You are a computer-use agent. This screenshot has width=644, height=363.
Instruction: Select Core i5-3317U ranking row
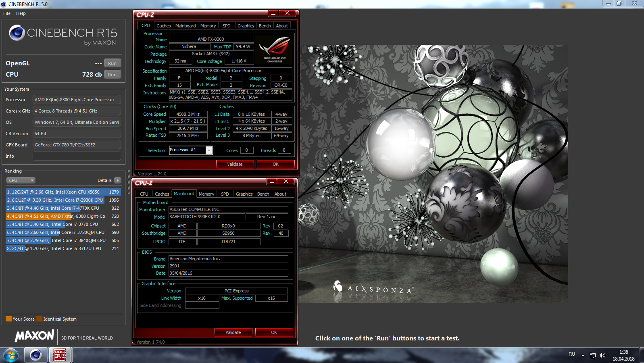[x=63, y=248]
